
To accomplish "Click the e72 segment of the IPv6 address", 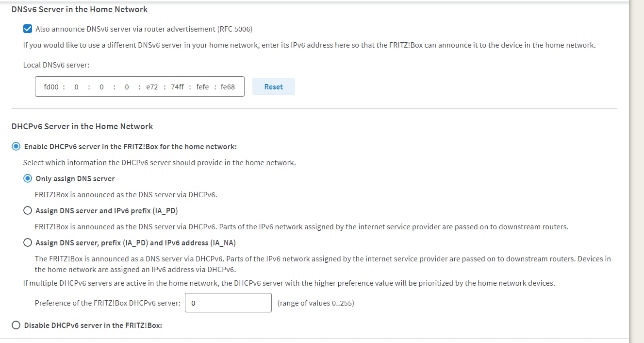I will click(x=152, y=86).
